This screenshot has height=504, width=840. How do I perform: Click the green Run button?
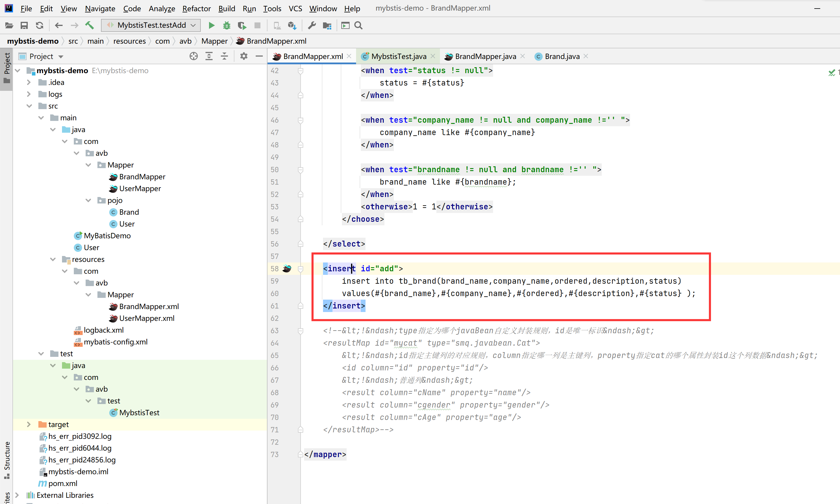coord(211,25)
